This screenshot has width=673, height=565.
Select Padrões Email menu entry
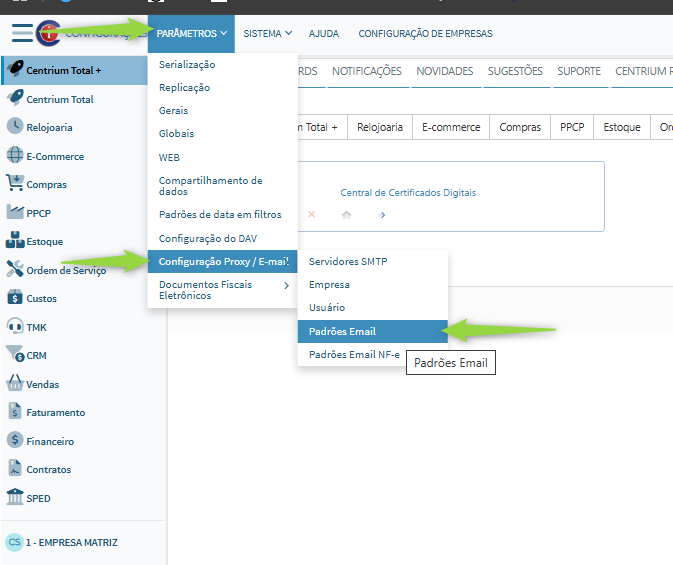pos(342,331)
